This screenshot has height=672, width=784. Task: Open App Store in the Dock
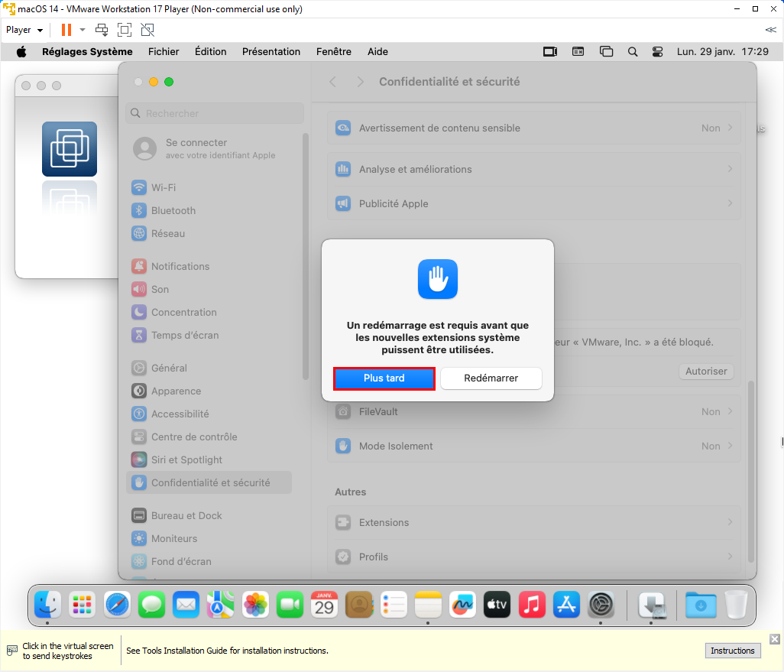[566, 605]
